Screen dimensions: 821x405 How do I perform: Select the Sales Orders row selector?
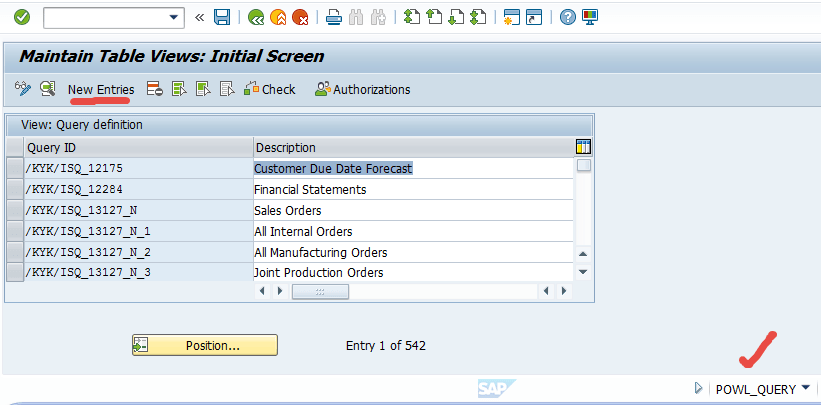pyautogui.click(x=14, y=210)
